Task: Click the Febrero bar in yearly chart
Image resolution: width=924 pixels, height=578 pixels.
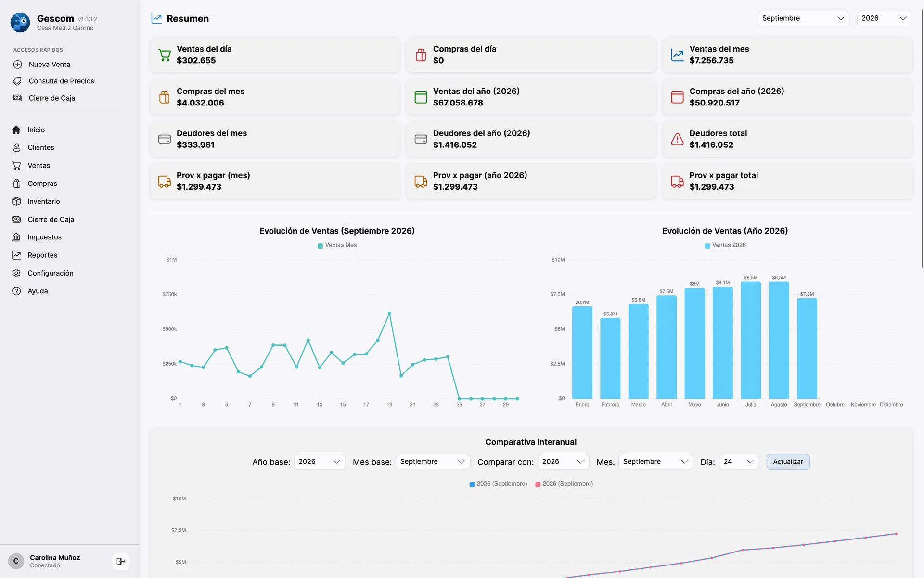Action: tap(610, 358)
